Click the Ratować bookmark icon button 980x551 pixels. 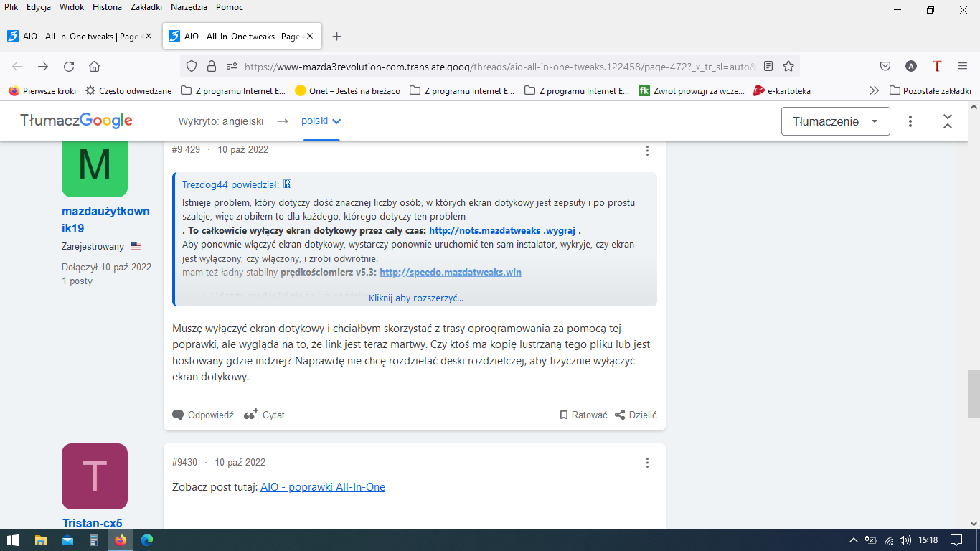(583, 415)
